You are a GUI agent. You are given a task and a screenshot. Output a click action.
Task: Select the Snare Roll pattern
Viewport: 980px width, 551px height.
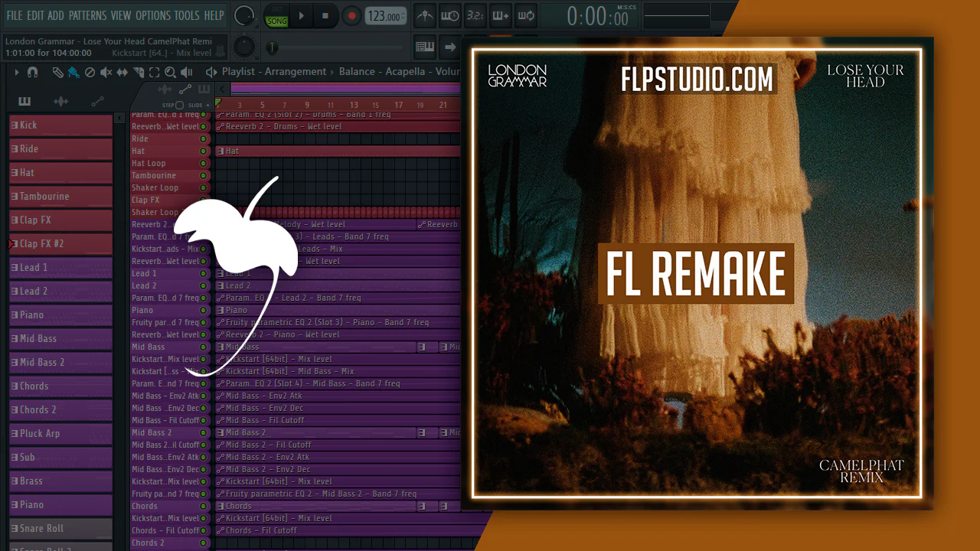point(60,529)
